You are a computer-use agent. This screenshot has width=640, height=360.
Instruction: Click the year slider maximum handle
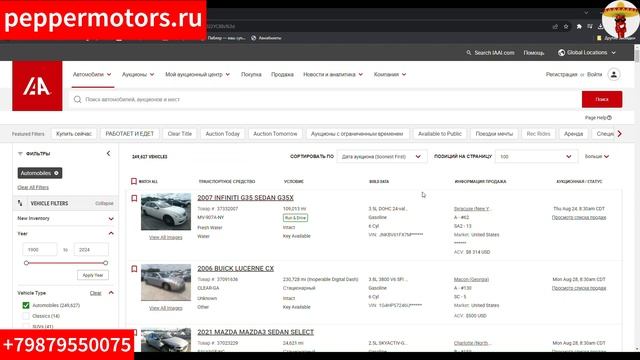pos(106,263)
